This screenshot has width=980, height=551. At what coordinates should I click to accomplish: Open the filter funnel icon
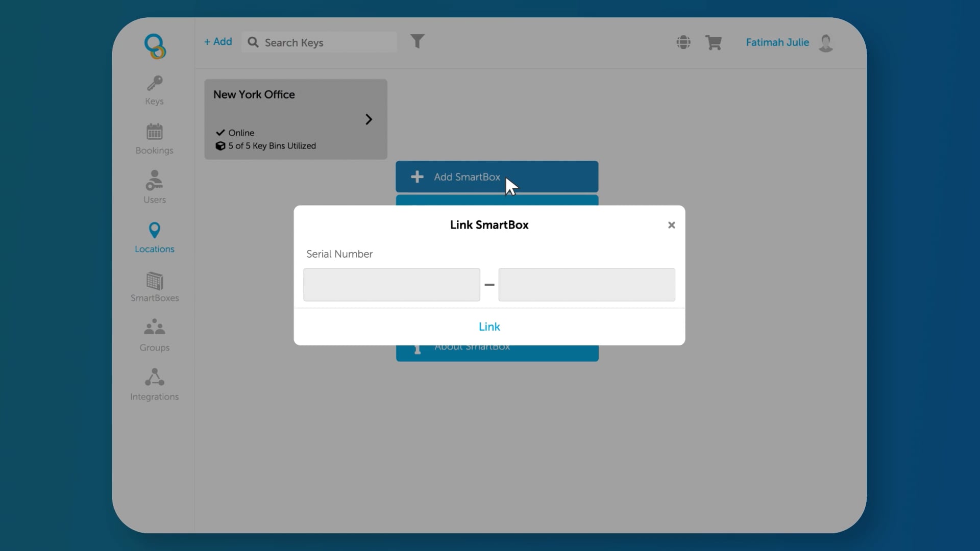(x=417, y=41)
